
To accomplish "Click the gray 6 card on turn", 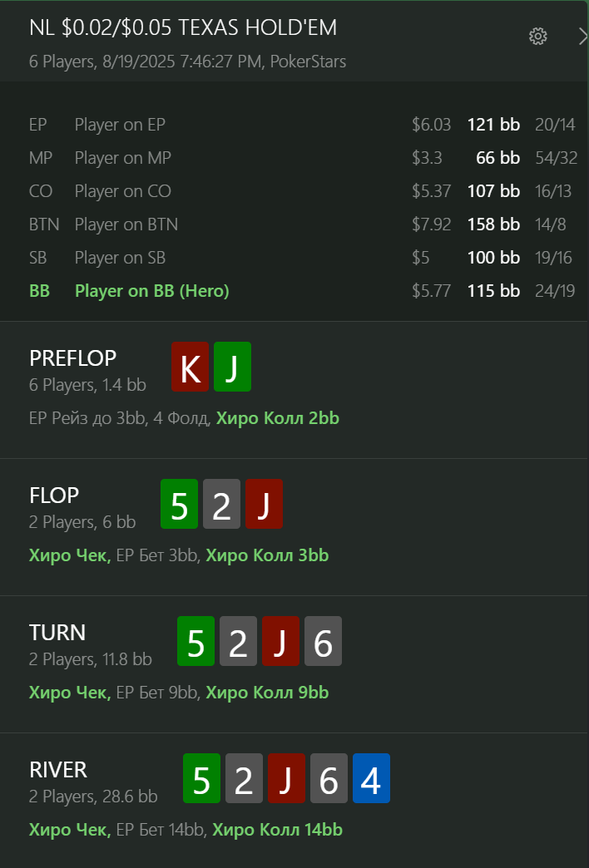I will (323, 641).
